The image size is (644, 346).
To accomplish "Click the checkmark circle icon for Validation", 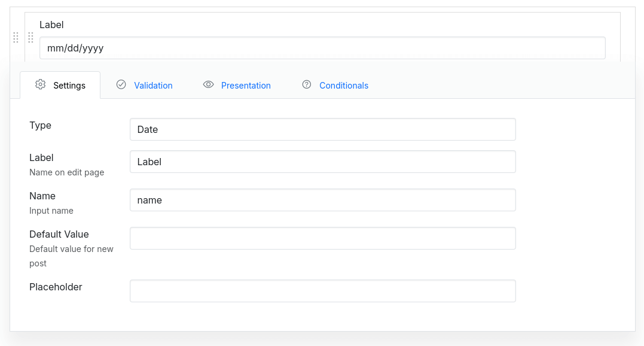I will click(x=121, y=84).
